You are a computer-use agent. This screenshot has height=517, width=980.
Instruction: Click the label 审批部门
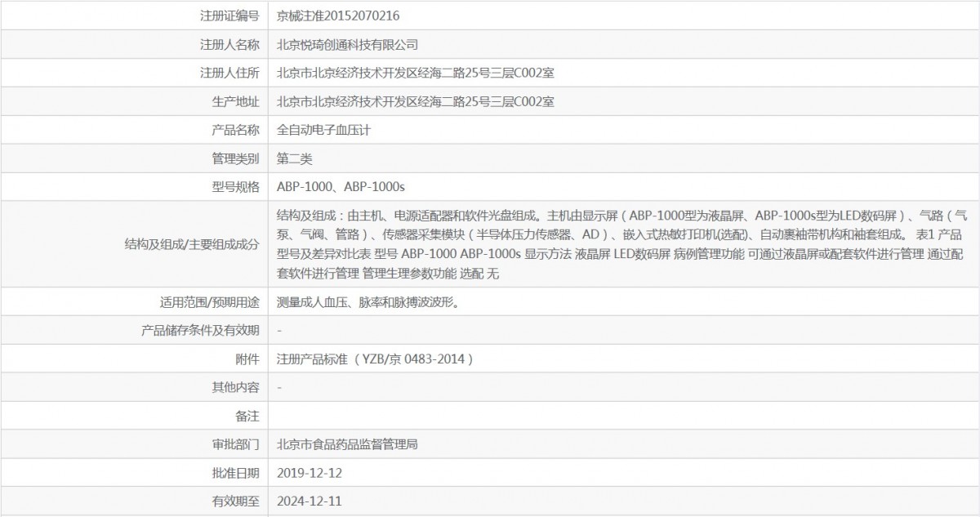tap(235, 445)
